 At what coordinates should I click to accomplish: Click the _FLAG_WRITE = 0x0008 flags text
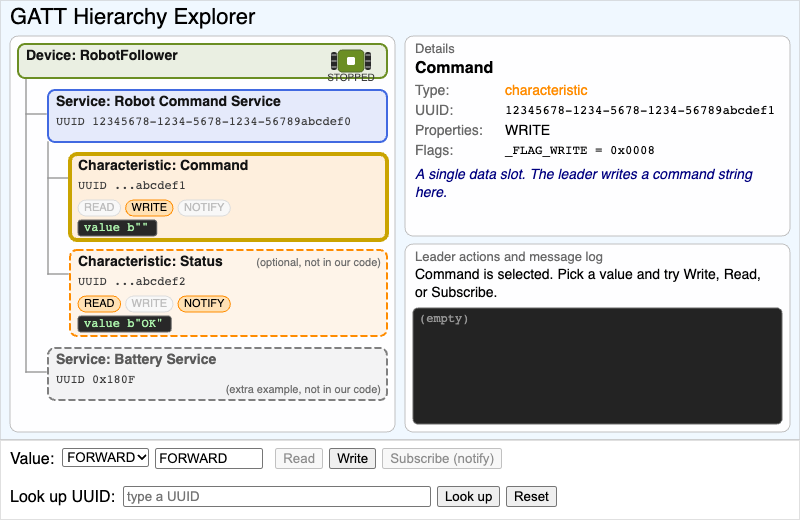(x=580, y=151)
